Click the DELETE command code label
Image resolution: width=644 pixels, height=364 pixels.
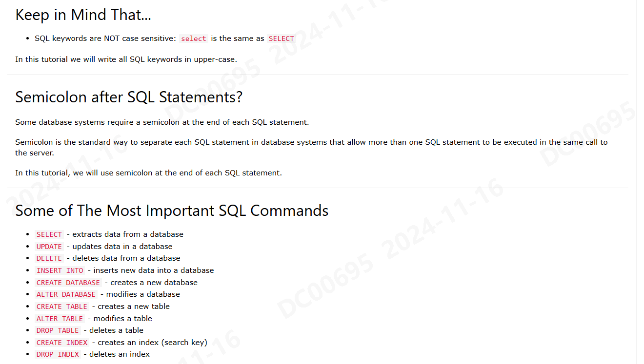click(x=49, y=258)
